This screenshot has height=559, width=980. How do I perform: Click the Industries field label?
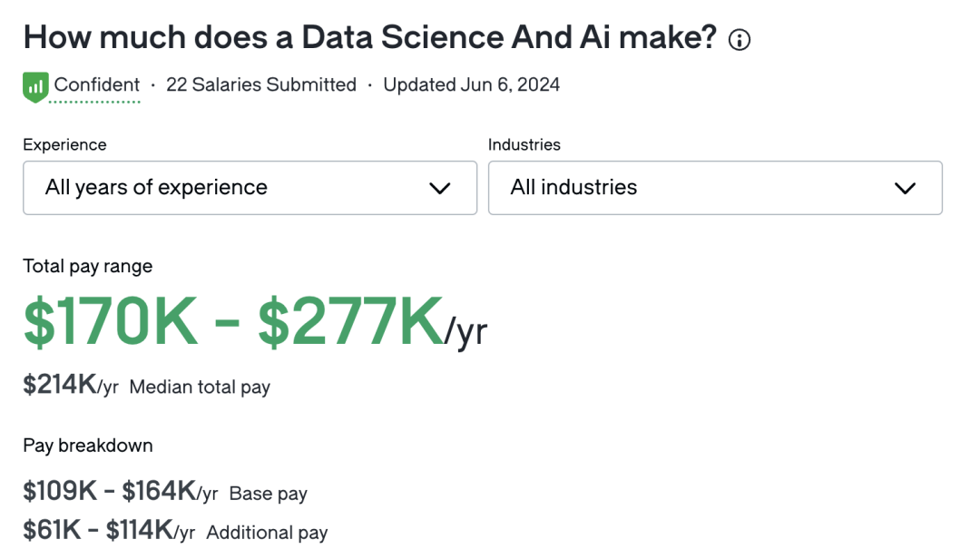524,144
